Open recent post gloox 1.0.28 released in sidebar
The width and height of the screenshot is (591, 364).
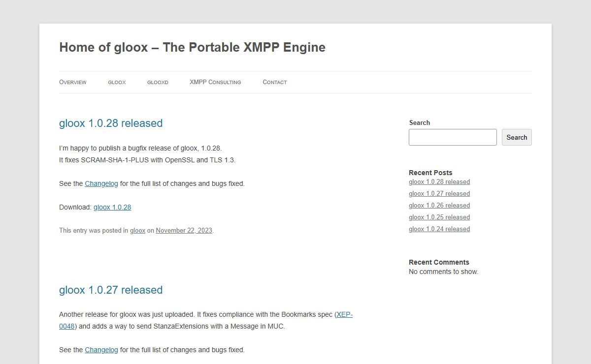click(x=439, y=182)
